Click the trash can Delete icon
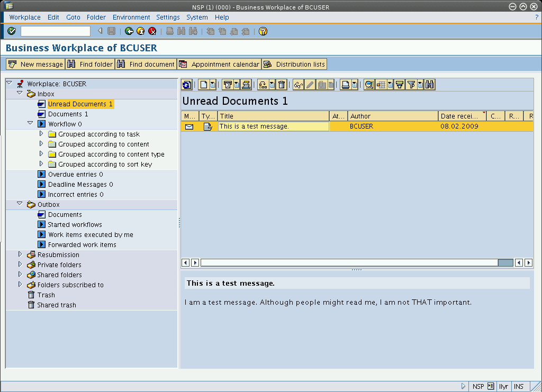The height and width of the screenshot is (392, 542). (x=282, y=85)
